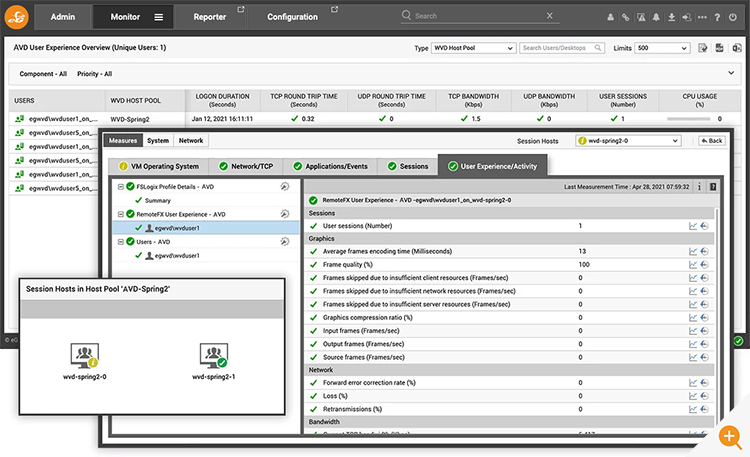Click the eG orange logo icon

point(17,17)
